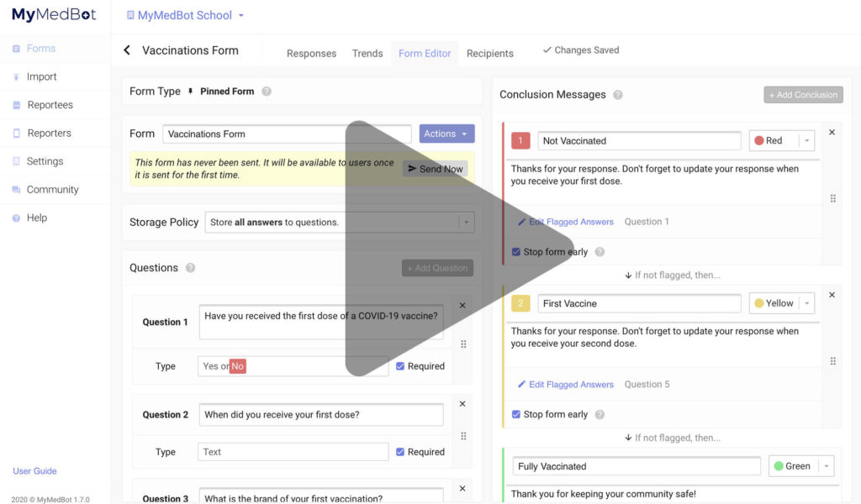
Task: Delete the Not Vaccinated conclusion
Action: click(832, 133)
